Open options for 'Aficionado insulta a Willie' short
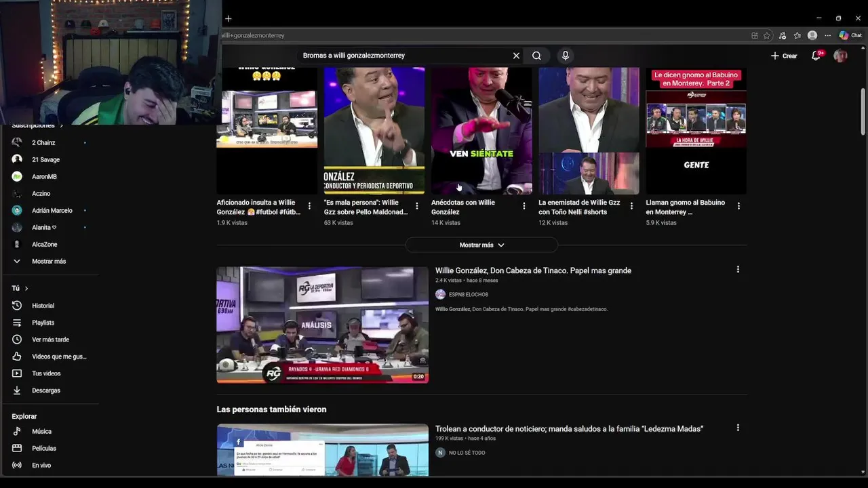 point(309,206)
